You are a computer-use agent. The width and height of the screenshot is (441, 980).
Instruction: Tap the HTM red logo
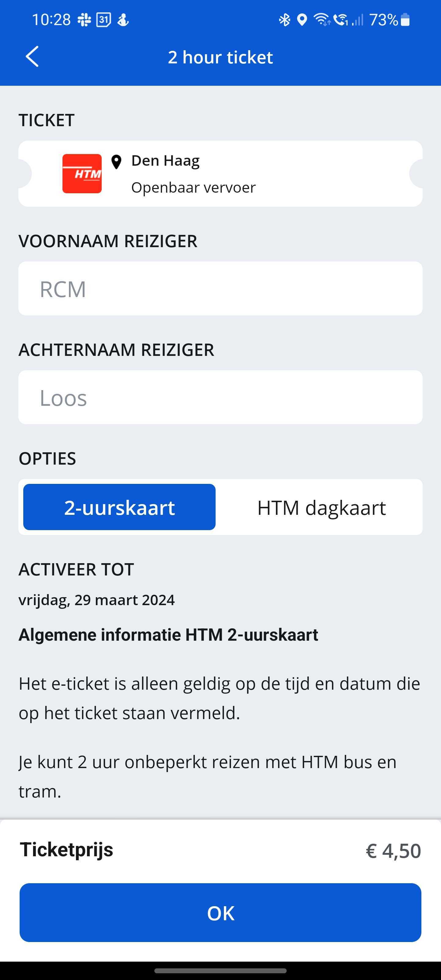[x=82, y=173]
